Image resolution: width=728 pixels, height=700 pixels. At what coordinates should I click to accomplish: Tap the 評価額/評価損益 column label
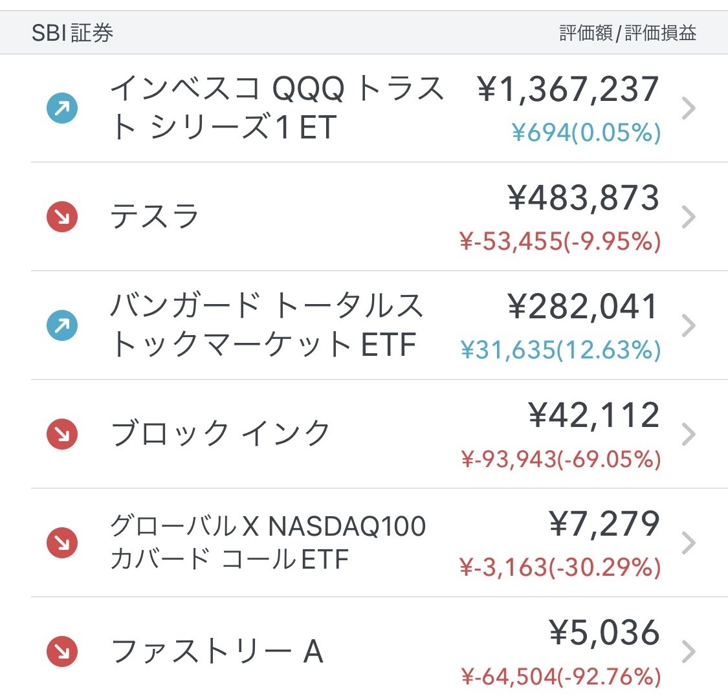pos(628,34)
